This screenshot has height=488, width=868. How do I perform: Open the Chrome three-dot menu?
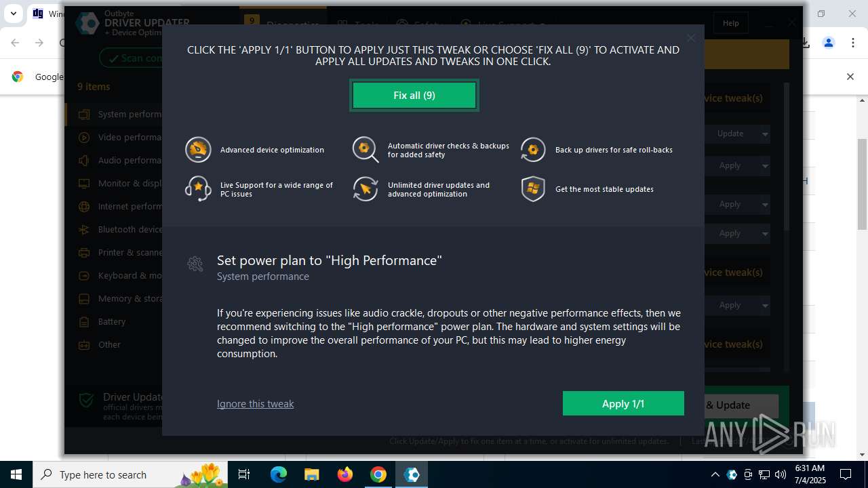[852, 43]
